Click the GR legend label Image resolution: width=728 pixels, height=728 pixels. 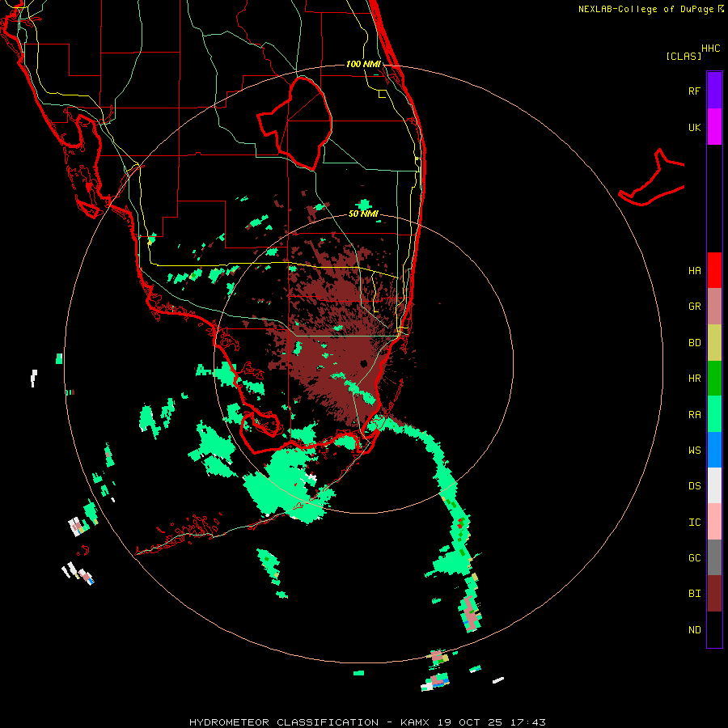694,307
